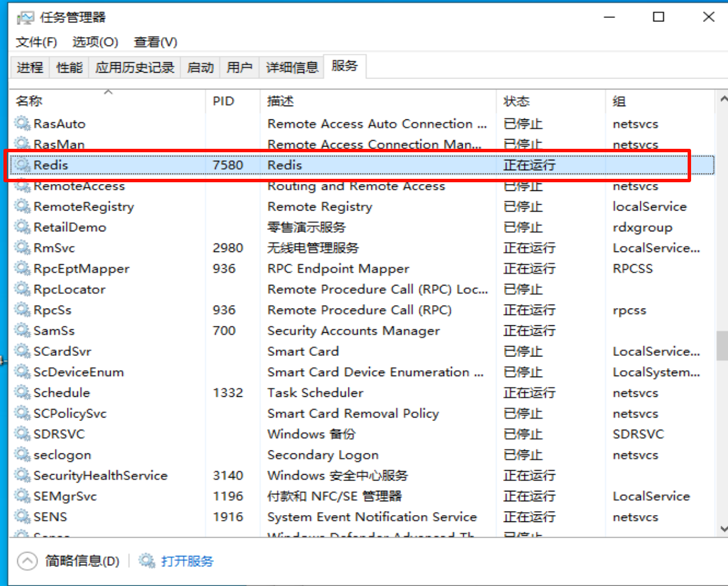Viewport: 728px width, 586px height.
Task: Select the 服务 tab
Action: 344,66
